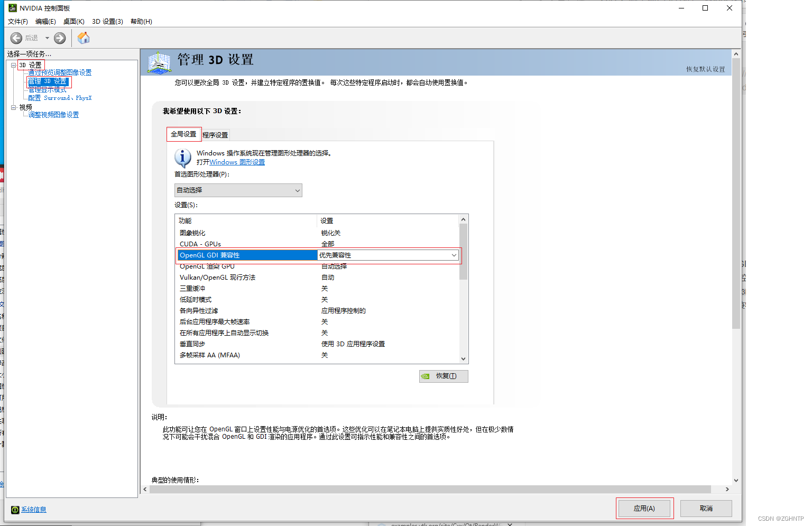Select 管理显示模式 tree item

pos(48,90)
